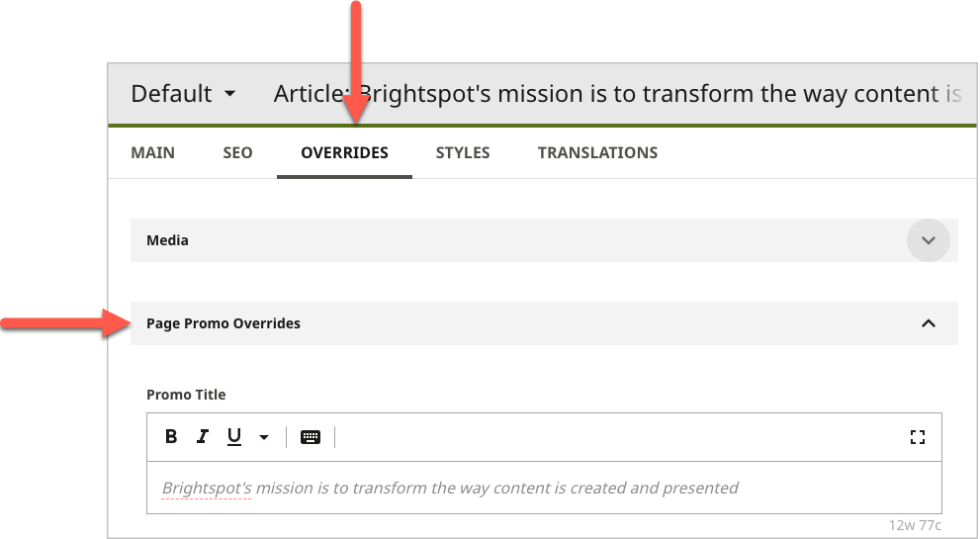Open the Default dropdown menu
980x539 pixels.
coord(183,94)
